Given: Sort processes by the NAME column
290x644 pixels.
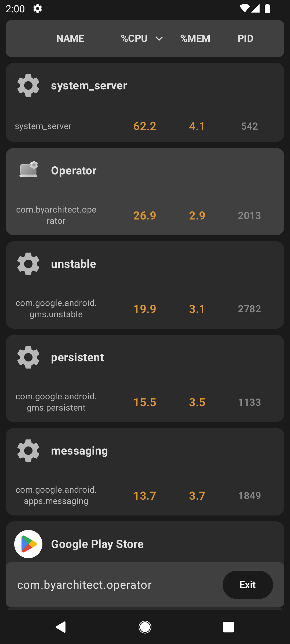Looking at the screenshot, I should (70, 38).
